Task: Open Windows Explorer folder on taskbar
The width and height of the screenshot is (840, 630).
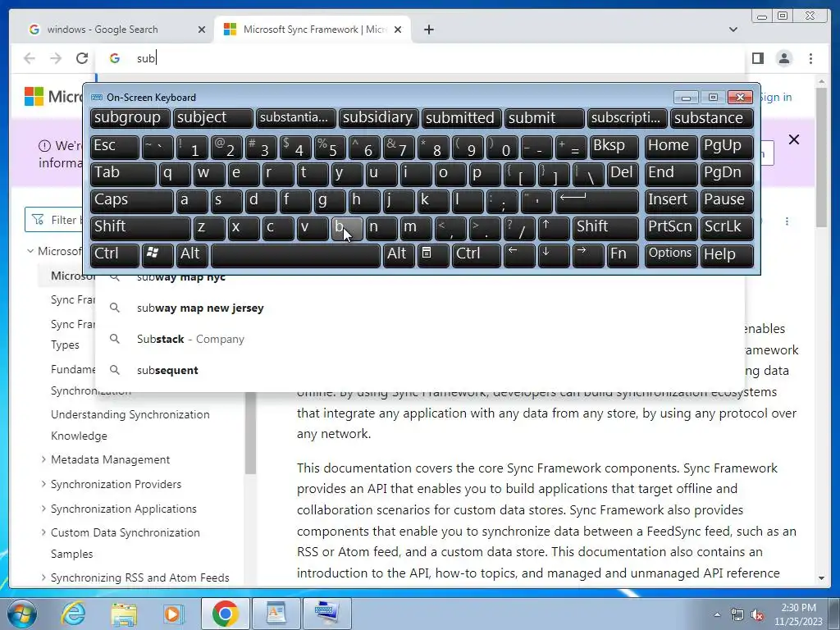Action: (124, 614)
